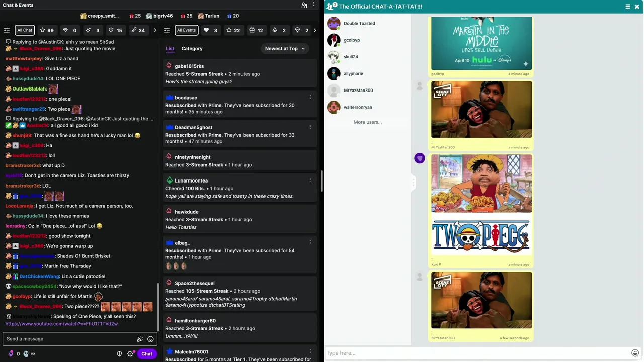Image resolution: width=644 pixels, height=362 pixels.
Task: Open options for elbag_ resub event
Action: [x=310, y=242]
